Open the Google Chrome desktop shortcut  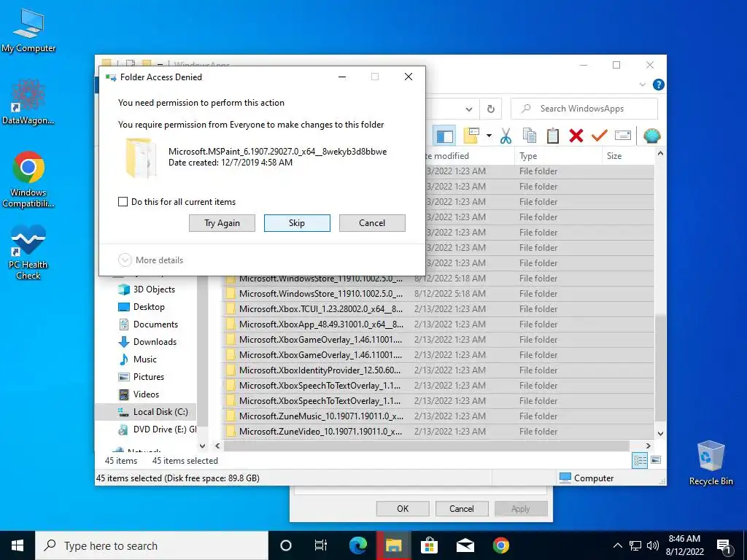(28, 179)
